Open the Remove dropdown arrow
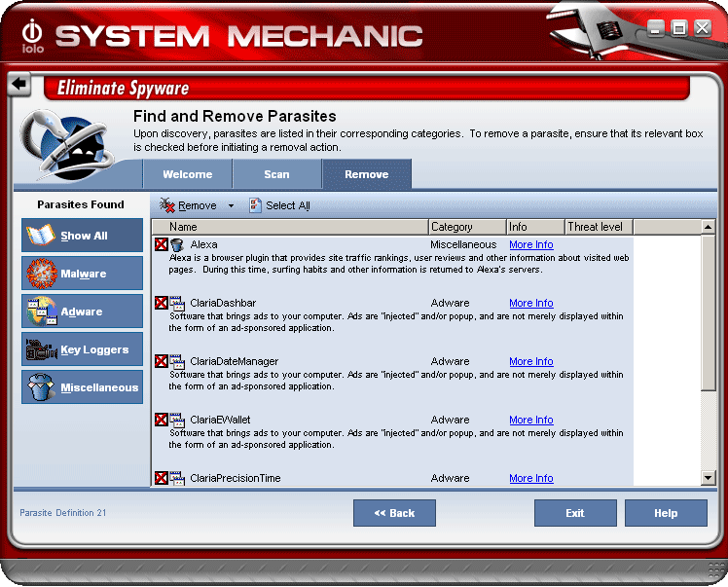728x587 pixels. (x=231, y=205)
